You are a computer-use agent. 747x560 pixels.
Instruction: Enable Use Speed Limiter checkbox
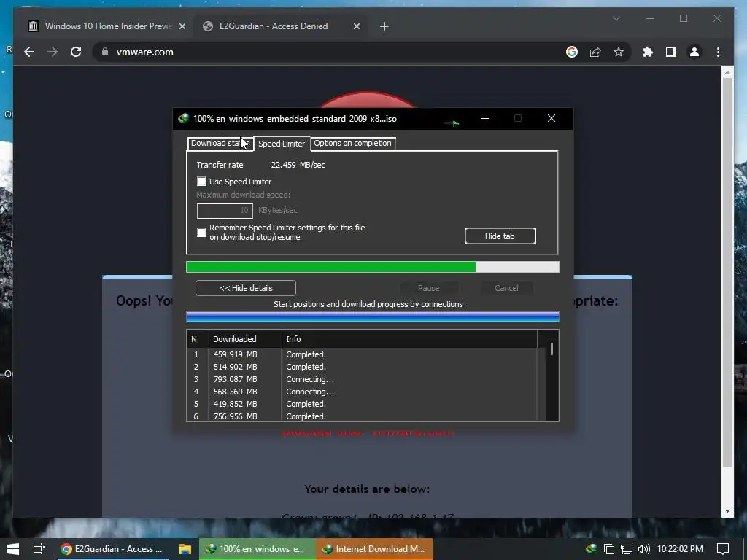[202, 182]
